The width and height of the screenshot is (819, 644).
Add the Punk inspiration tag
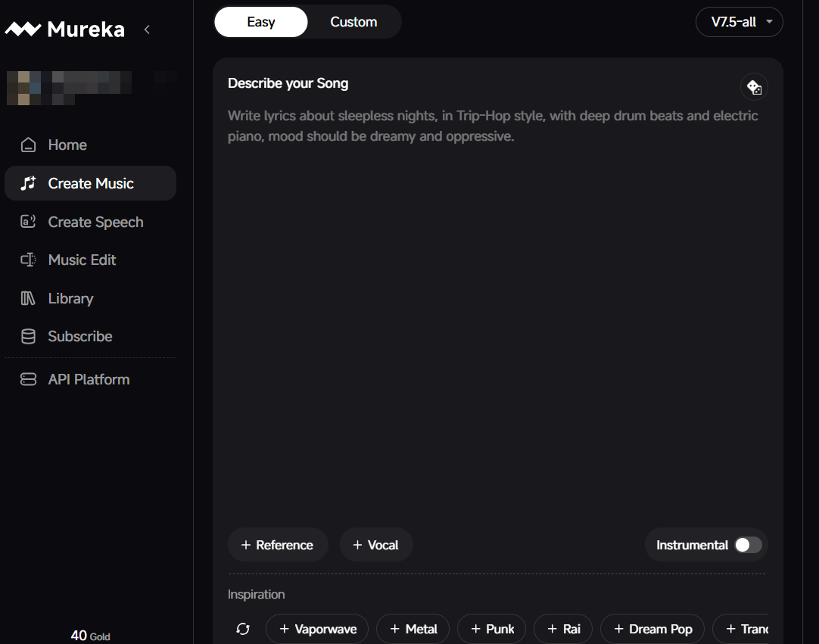coord(491,629)
